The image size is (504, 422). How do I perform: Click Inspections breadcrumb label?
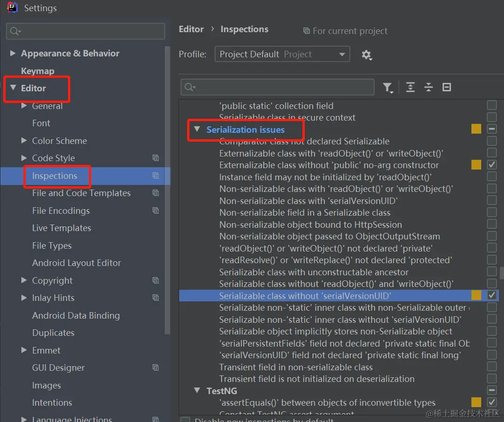244,29
